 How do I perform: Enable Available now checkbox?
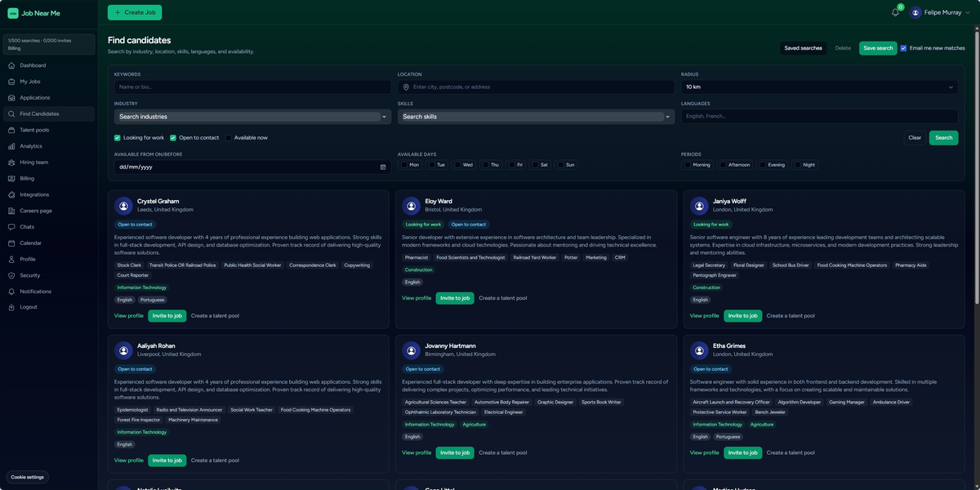point(229,137)
